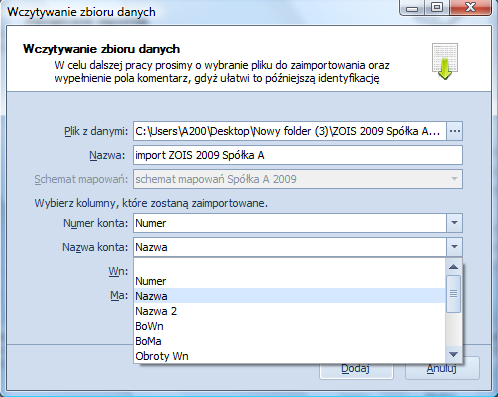The width and height of the screenshot is (498, 397).
Task: Collapse the Nazwa konta dropdown arrow
Action: (x=454, y=247)
